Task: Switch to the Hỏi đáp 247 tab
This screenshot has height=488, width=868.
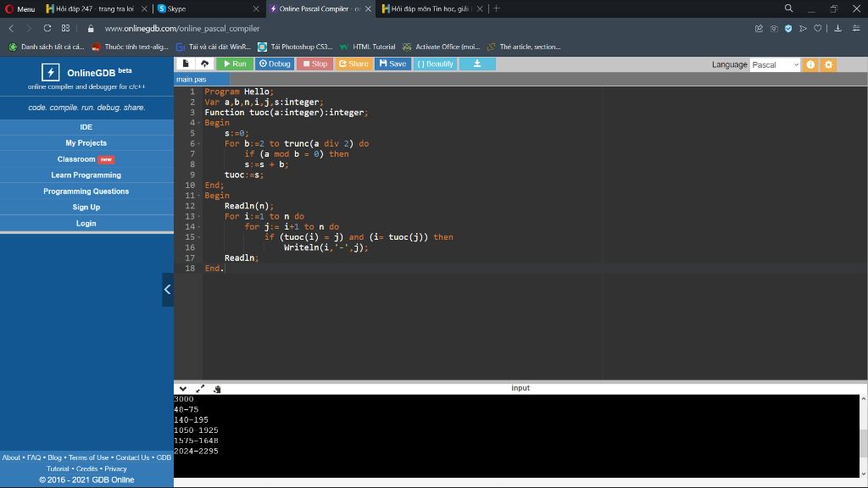Action: [x=95, y=8]
